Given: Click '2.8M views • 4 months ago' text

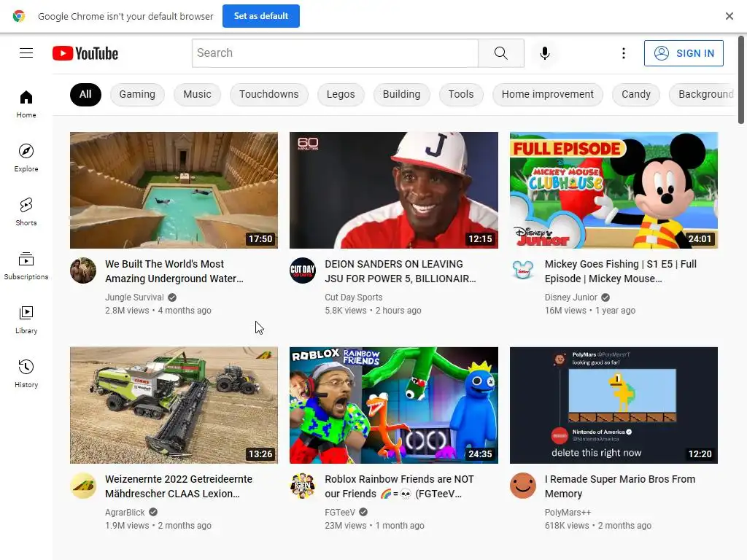Looking at the screenshot, I should click(x=158, y=311).
